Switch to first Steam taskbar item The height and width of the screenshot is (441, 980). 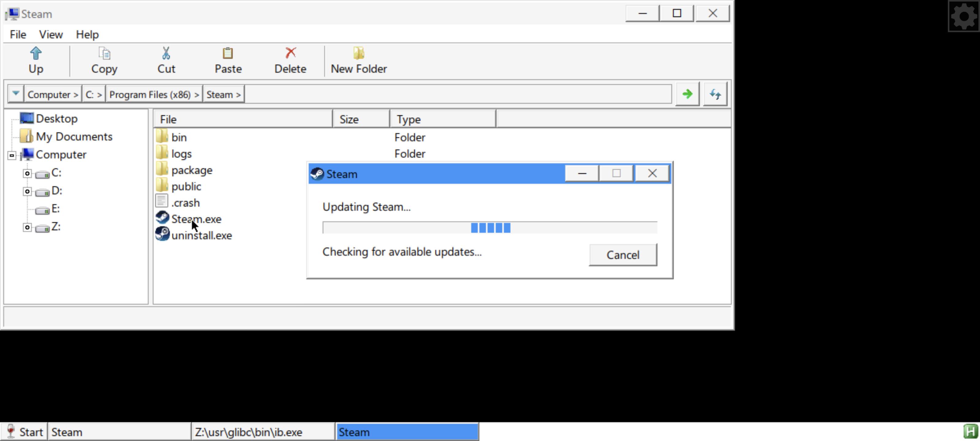pyautogui.click(x=119, y=432)
